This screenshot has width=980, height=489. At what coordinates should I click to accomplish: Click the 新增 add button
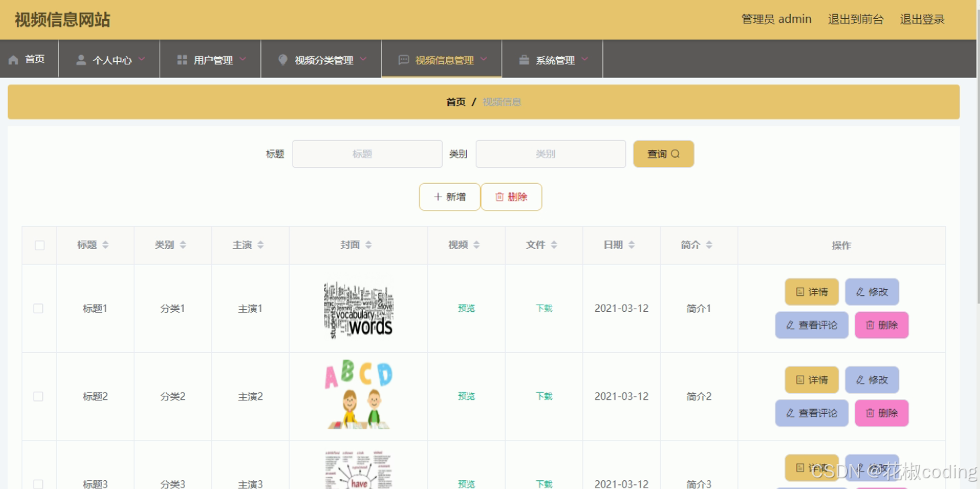(x=449, y=197)
